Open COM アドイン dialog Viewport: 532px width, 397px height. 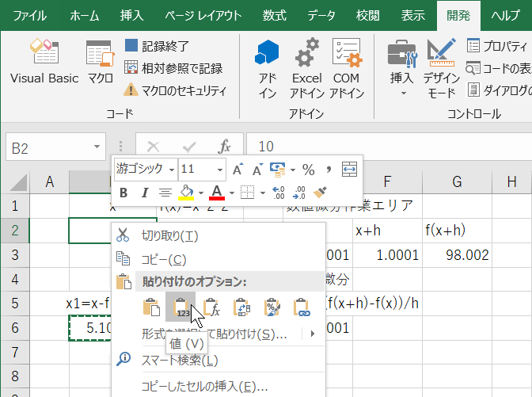pyautogui.click(x=347, y=68)
